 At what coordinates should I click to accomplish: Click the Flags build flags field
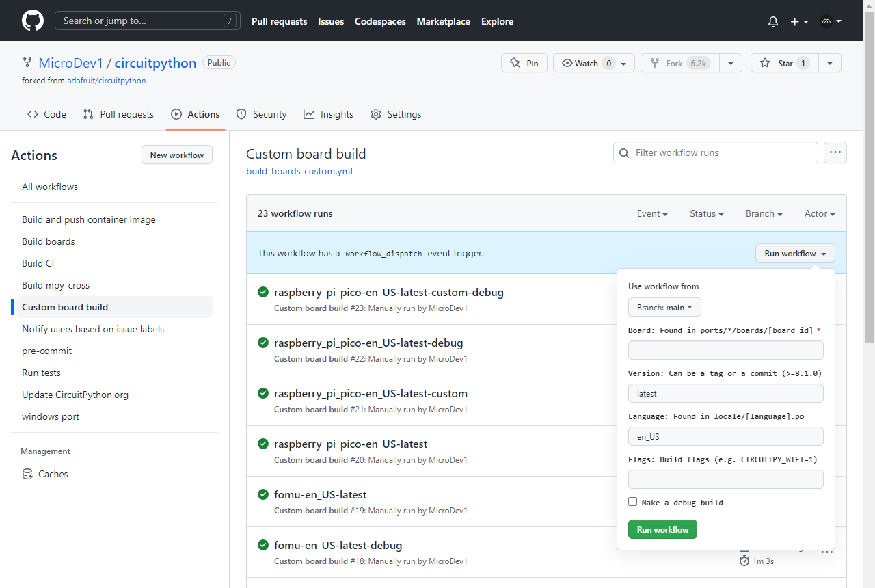tap(726, 479)
